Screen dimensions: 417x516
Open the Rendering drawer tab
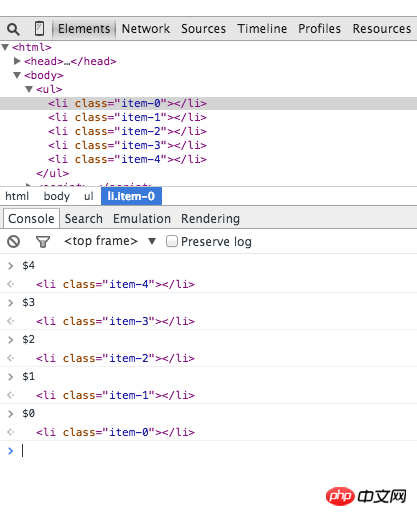tap(210, 219)
